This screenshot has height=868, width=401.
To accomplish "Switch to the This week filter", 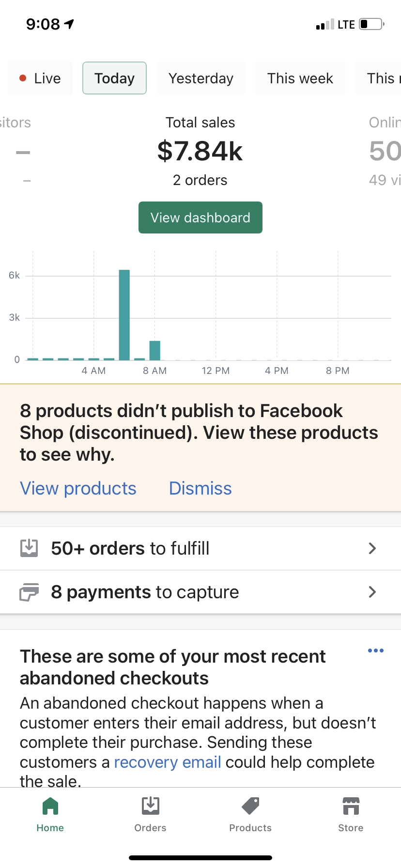I will 300,78.
